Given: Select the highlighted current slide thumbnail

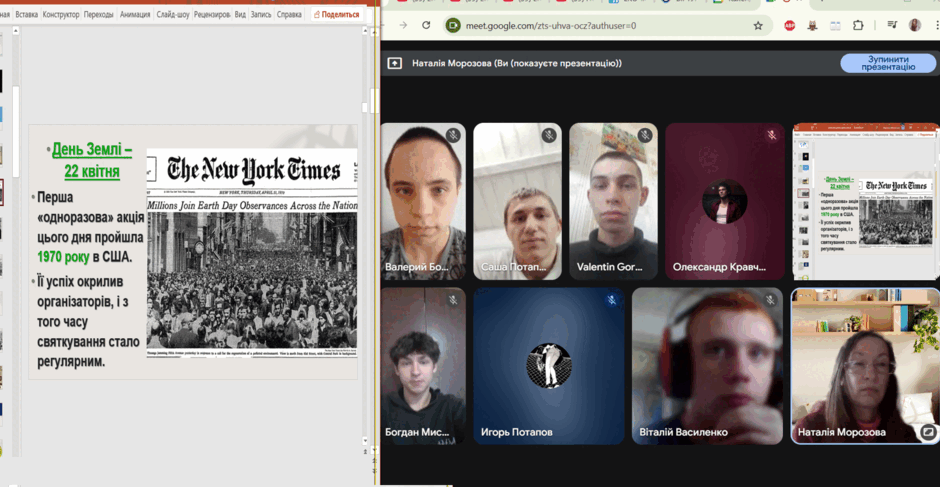Looking at the screenshot, I should click(2, 192).
